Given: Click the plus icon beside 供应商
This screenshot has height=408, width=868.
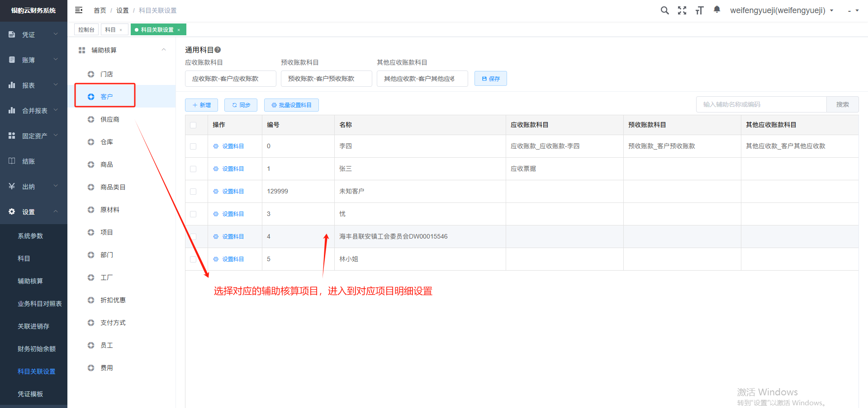Looking at the screenshot, I should pyautogui.click(x=91, y=119).
